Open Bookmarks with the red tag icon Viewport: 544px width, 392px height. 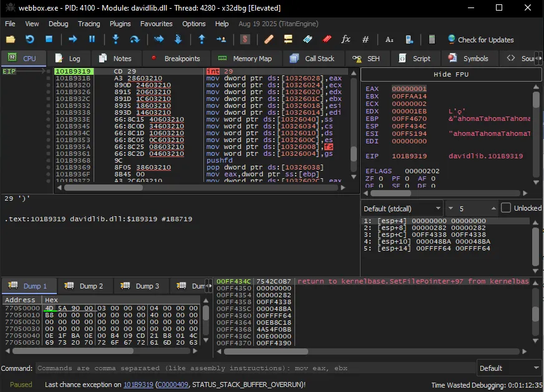327,39
